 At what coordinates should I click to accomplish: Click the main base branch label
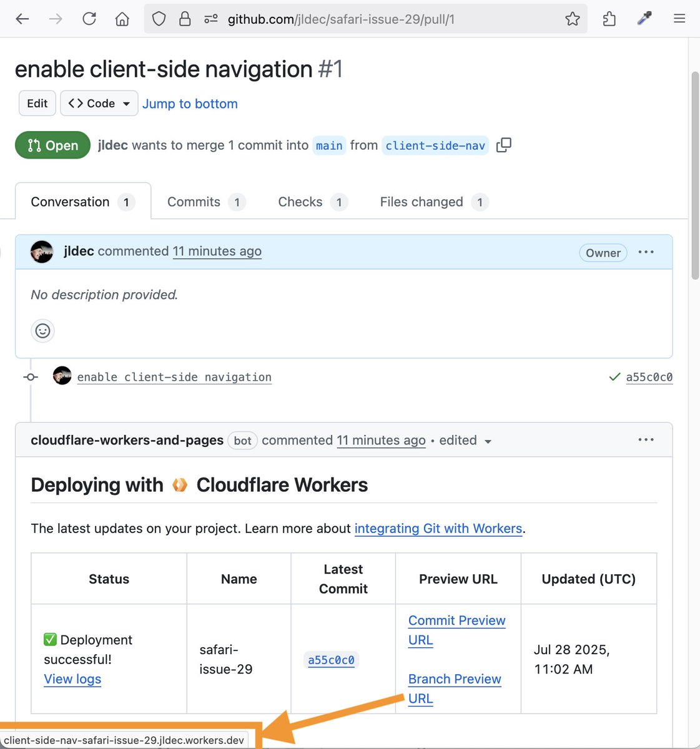click(329, 145)
